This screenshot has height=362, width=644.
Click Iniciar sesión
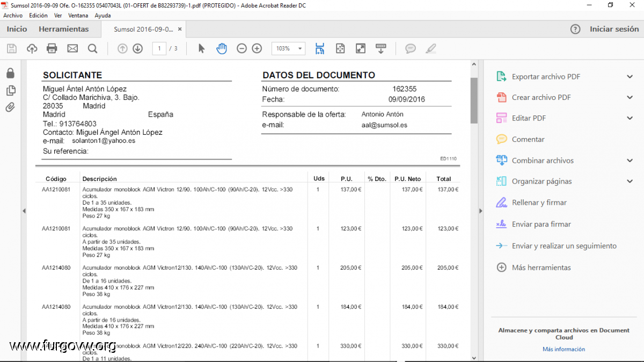tap(614, 30)
